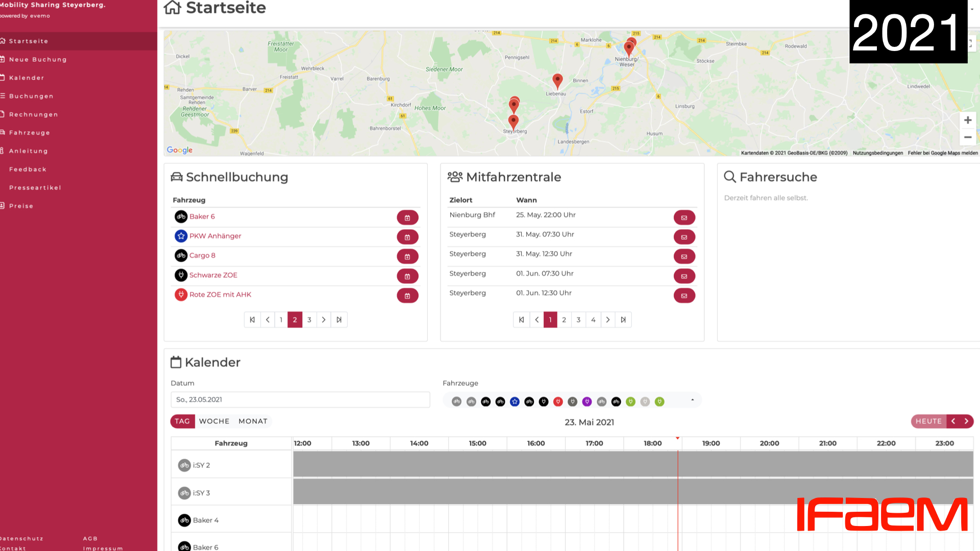Go to next day in calendar

[x=966, y=421]
